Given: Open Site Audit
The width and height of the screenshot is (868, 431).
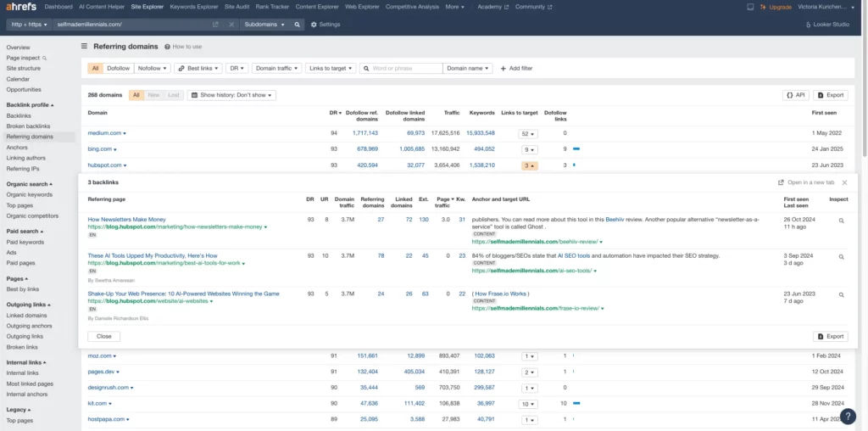Looking at the screenshot, I should 237,7.
